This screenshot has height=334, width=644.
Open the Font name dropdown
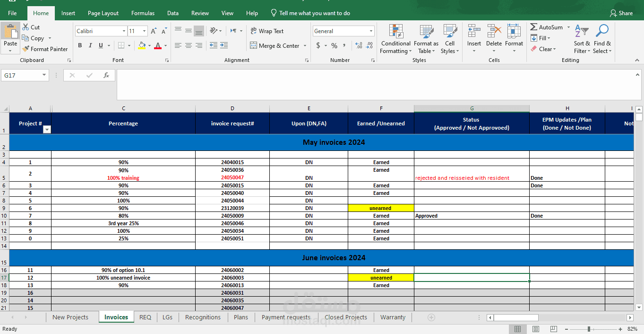click(123, 31)
